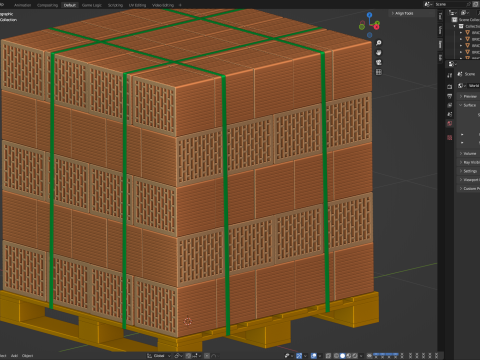The image size is (480, 360).
Task: Open the snapping options dropdown
Action: click(x=196, y=355)
